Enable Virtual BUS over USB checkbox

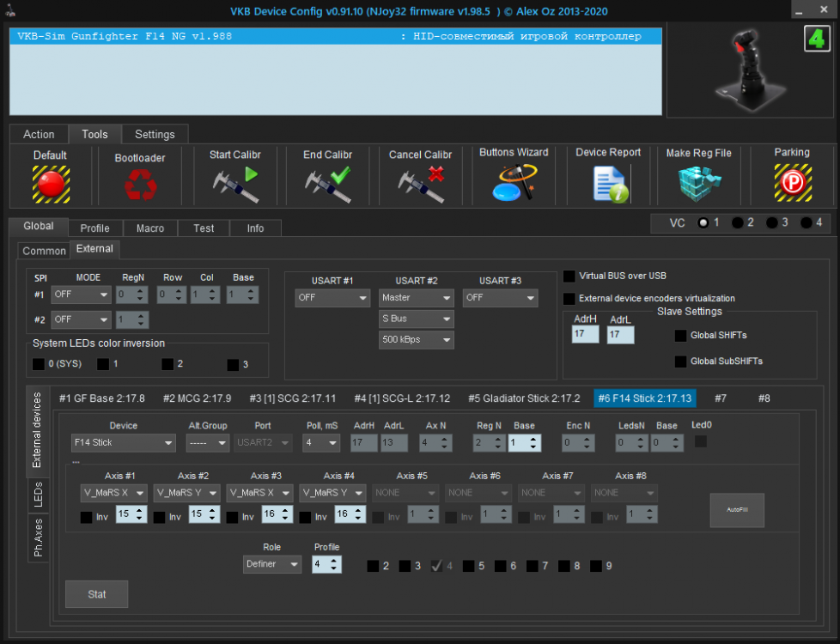coord(569,276)
